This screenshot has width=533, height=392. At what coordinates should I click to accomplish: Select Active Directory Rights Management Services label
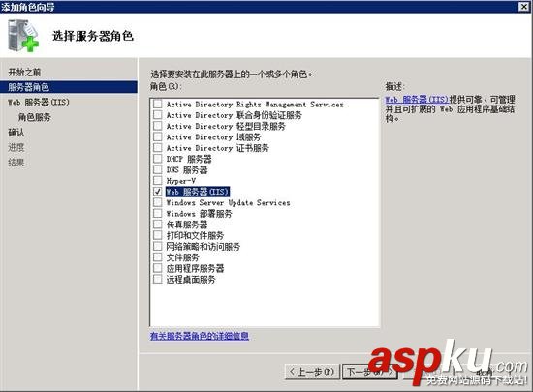(255, 105)
